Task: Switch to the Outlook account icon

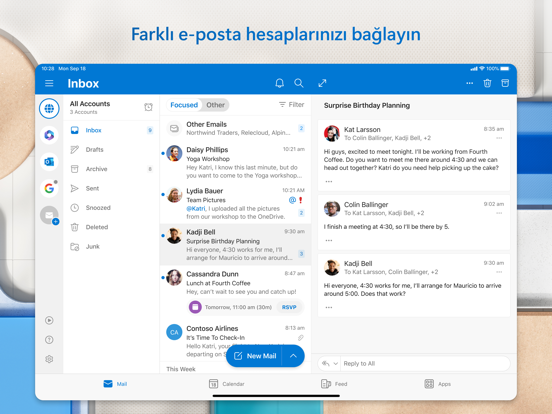Action: (49, 162)
